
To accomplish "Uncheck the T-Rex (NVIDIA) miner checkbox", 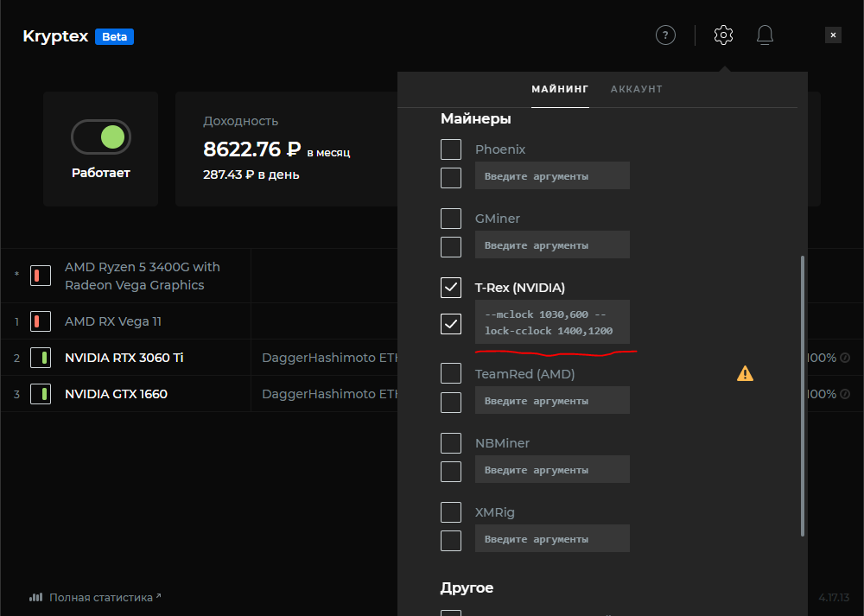I will [x=451, y=288].
